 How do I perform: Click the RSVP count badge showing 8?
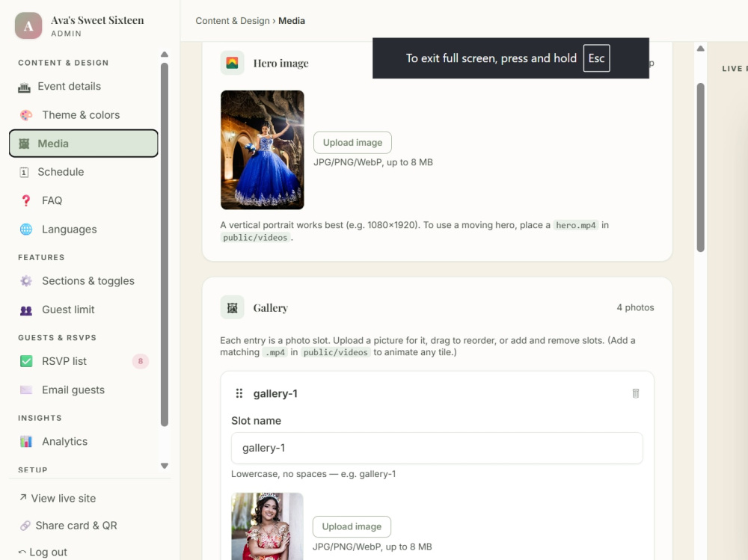click(141, 361)
